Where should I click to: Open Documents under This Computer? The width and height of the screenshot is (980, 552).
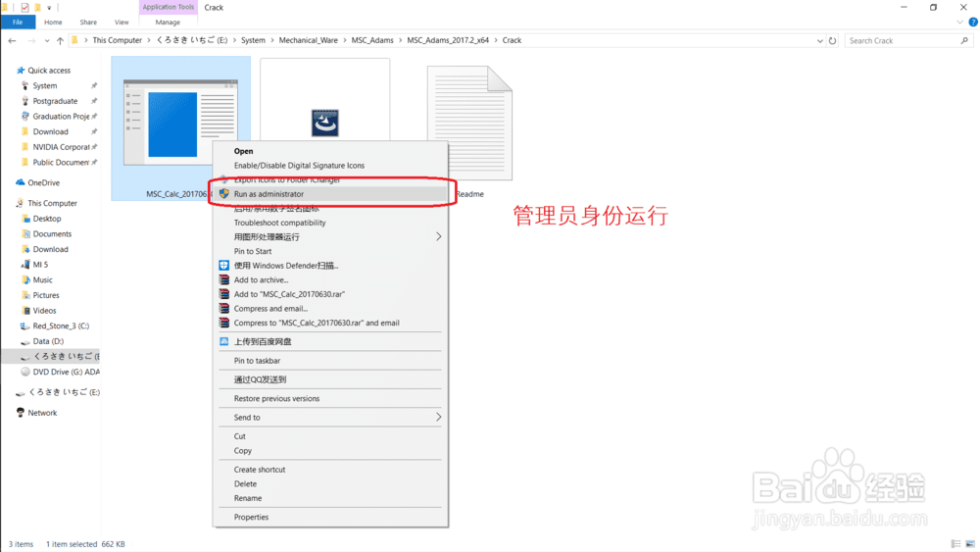52,233
